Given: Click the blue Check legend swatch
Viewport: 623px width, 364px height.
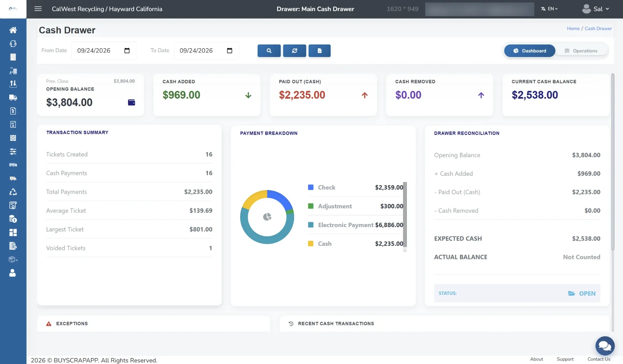Looking at the screenshot, I should click(x=311, y=187).
